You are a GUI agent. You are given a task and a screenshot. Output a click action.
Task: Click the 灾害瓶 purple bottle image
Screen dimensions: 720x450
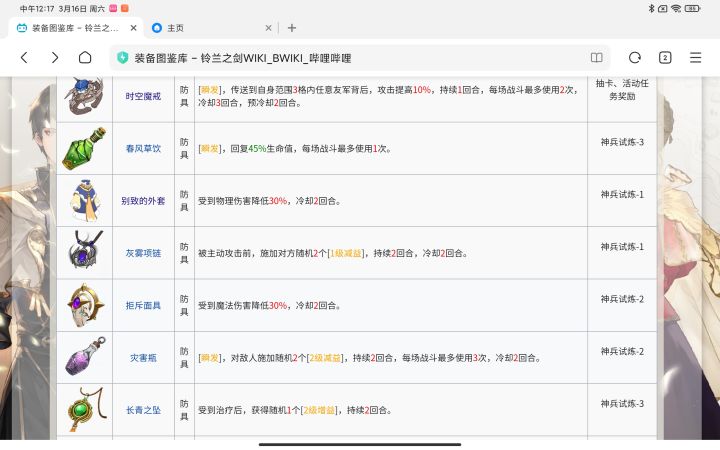[85, 357]
